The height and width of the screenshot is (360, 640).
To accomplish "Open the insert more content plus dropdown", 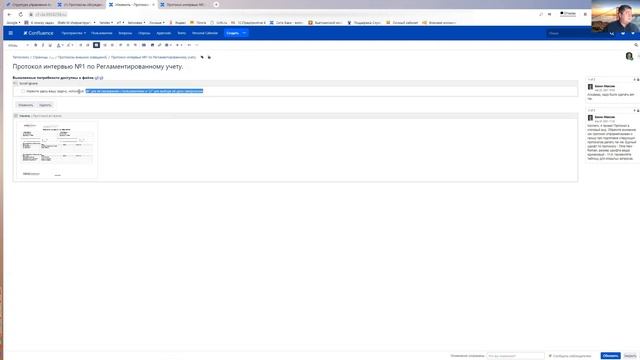I will pyautogui.click(x=179, y=45).
